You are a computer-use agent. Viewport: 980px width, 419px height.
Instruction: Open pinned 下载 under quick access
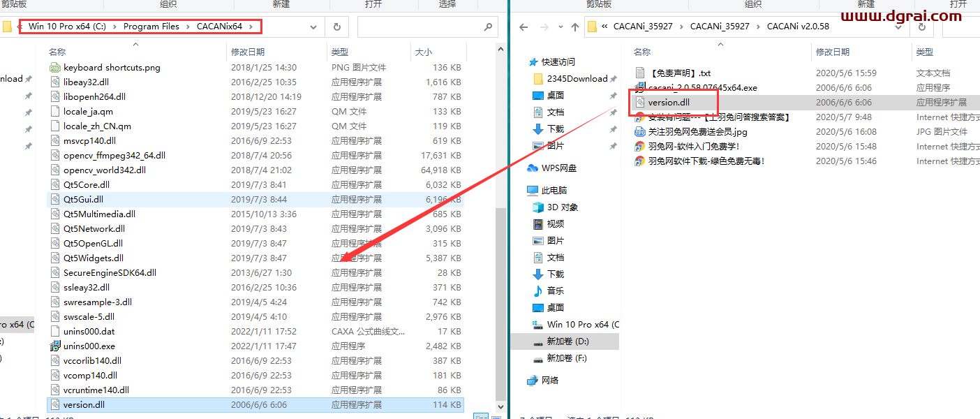[x=548, y=128]
